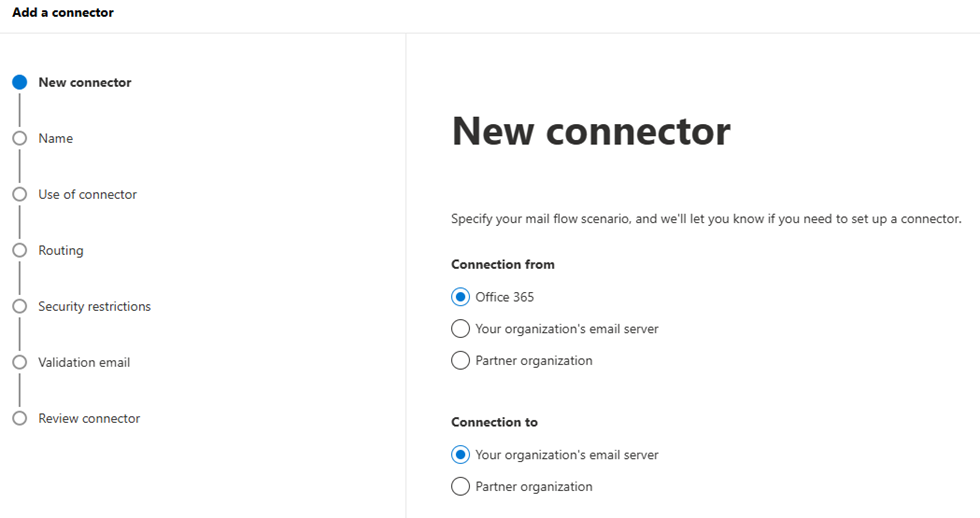This screenshot has width=980, height=518.
Task: Click the Review connector step circle
Action: point(19,419)
